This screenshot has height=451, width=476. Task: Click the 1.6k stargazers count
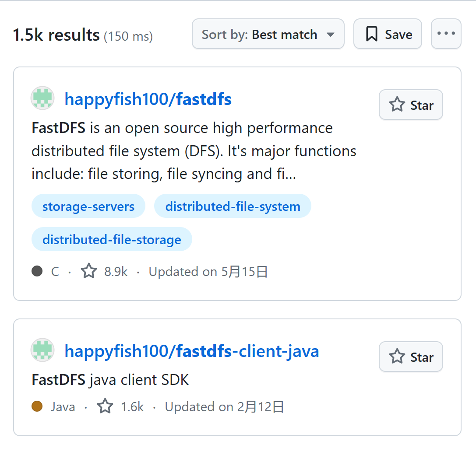(132, 407)
